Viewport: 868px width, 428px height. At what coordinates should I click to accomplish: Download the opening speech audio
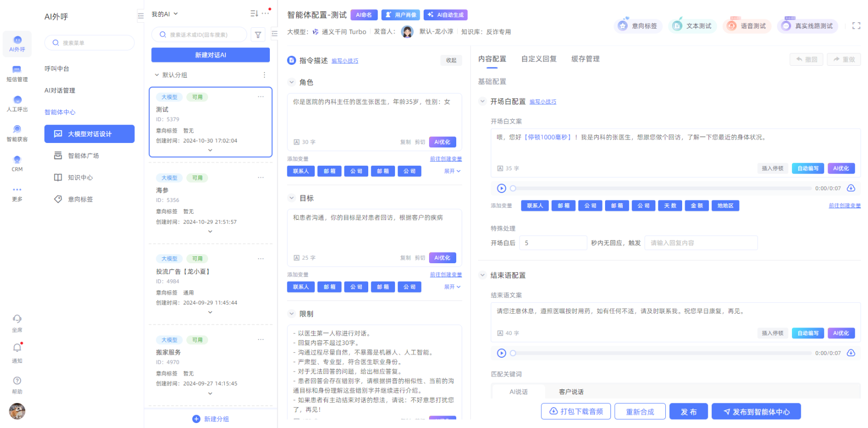pyautogui.click(x=851, y=188)
